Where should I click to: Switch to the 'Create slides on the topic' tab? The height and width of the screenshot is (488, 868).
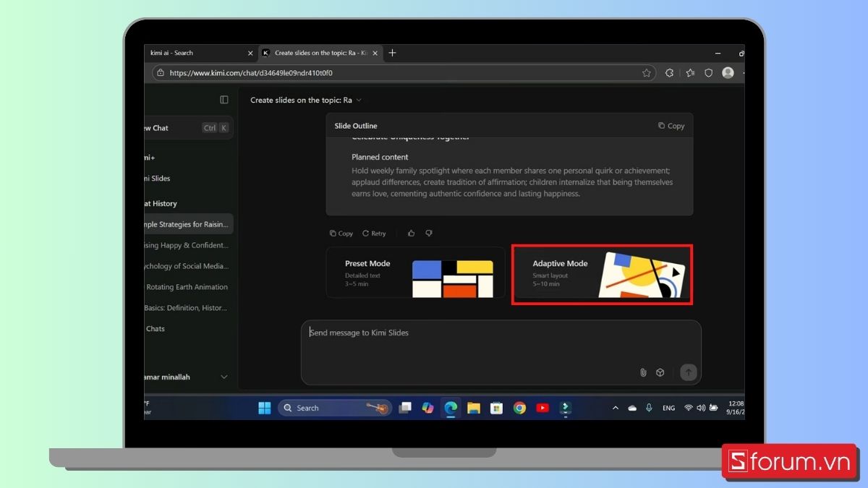click(x=320, y=53)
